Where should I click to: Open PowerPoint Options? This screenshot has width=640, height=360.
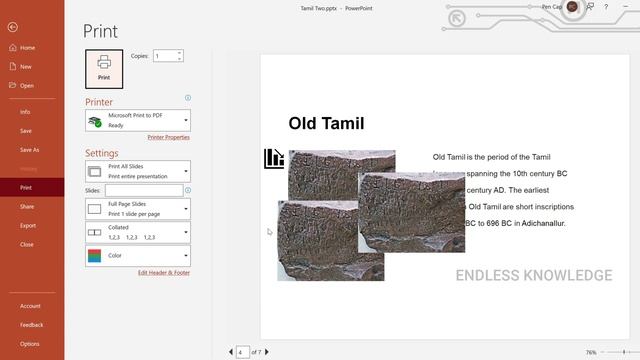29,344
